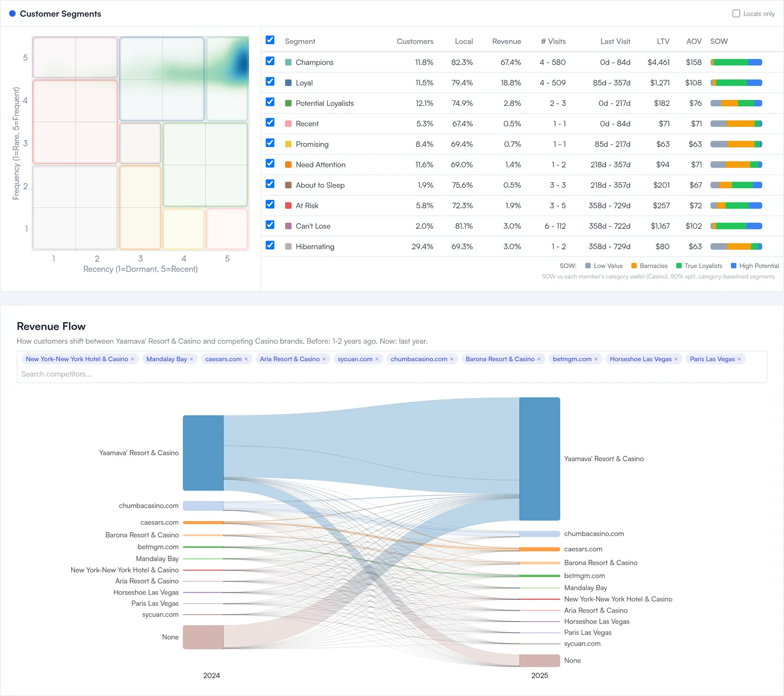This screenshot has width=784, height=696.
Task: Click the Loyal blue color swatch
Action: (289, 83)
